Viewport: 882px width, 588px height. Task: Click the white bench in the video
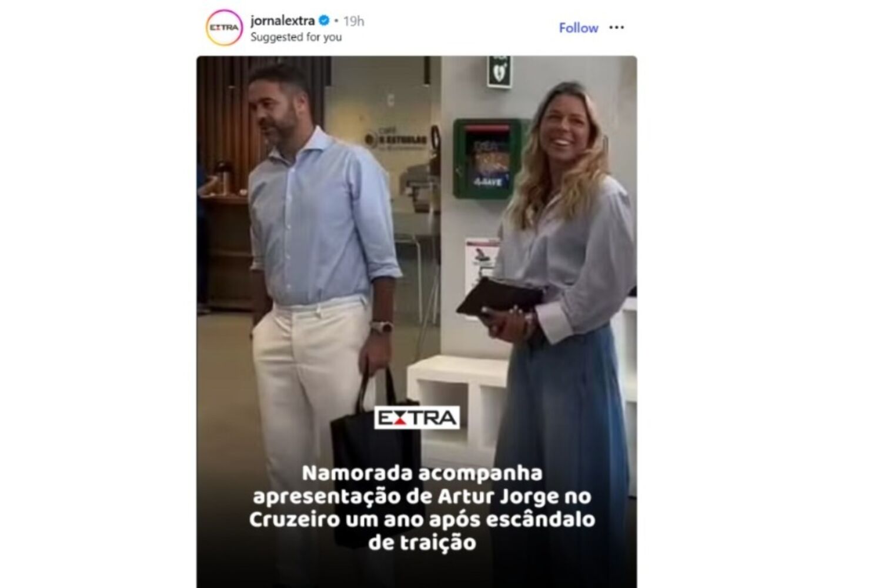(x=459, y=400)
